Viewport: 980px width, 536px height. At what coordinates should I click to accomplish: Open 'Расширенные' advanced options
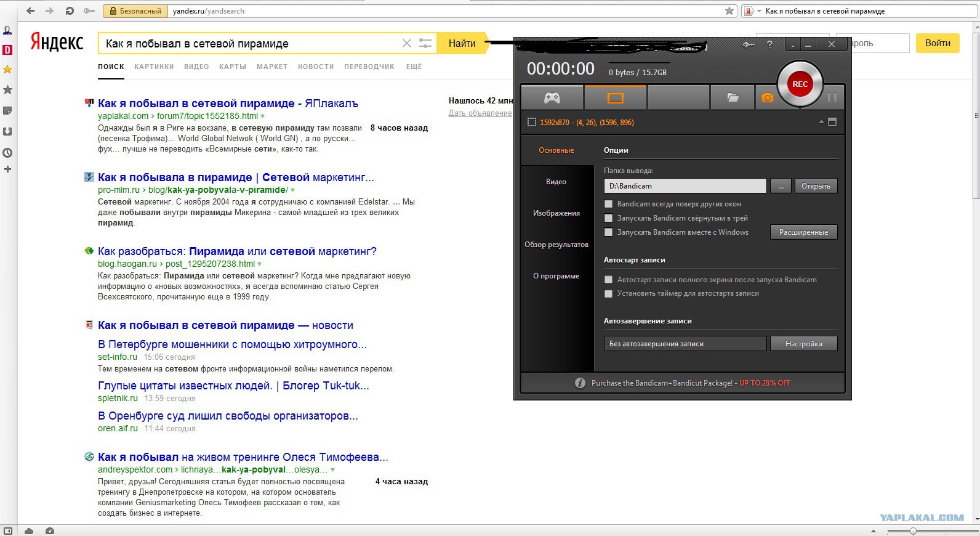803,232
